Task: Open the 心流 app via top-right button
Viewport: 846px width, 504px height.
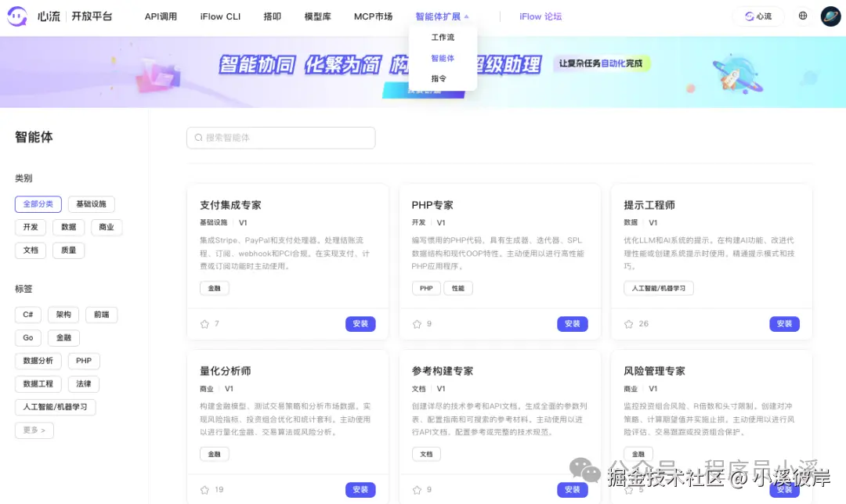Action: click(757, 16)
